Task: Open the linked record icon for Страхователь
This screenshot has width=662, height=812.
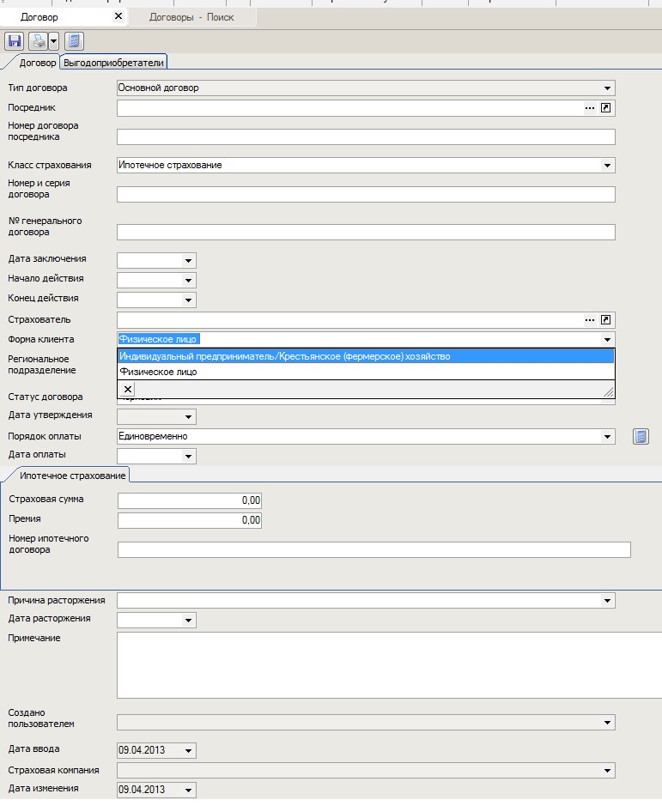Action: point(606,320)
